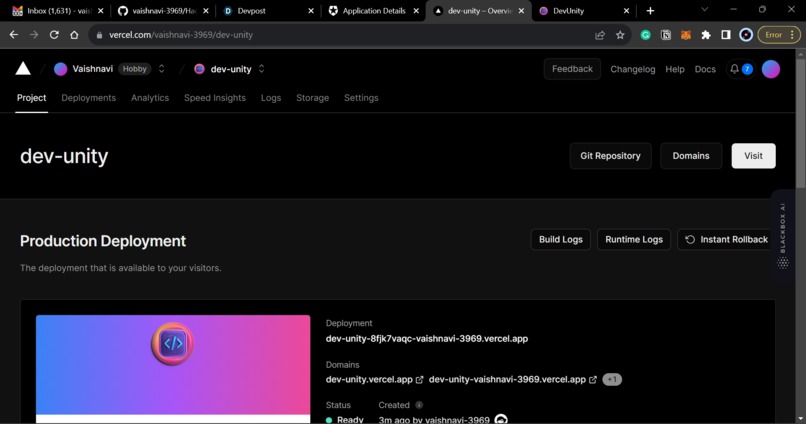
Task: Click the Domains button
Action: [691, 156]
